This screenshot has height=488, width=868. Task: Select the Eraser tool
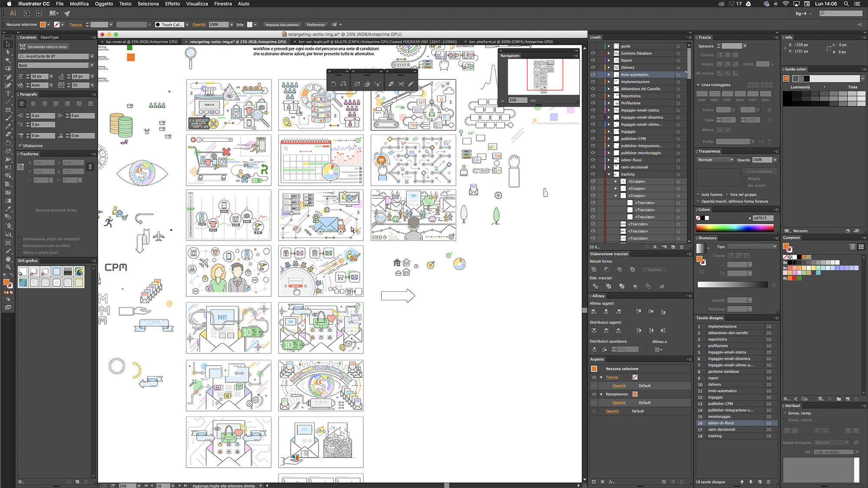(x=8, y=134)
